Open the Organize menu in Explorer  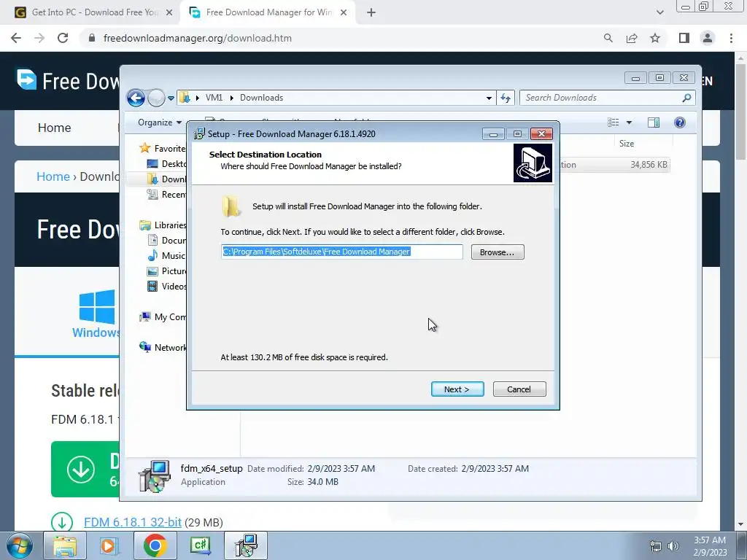pyautogui.click(x=160, y=122)
